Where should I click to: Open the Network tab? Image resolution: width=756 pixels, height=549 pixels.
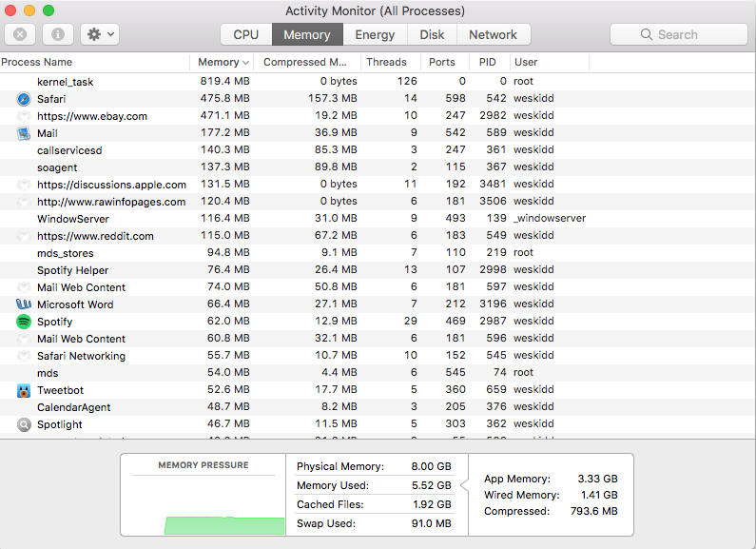point(493,35)
